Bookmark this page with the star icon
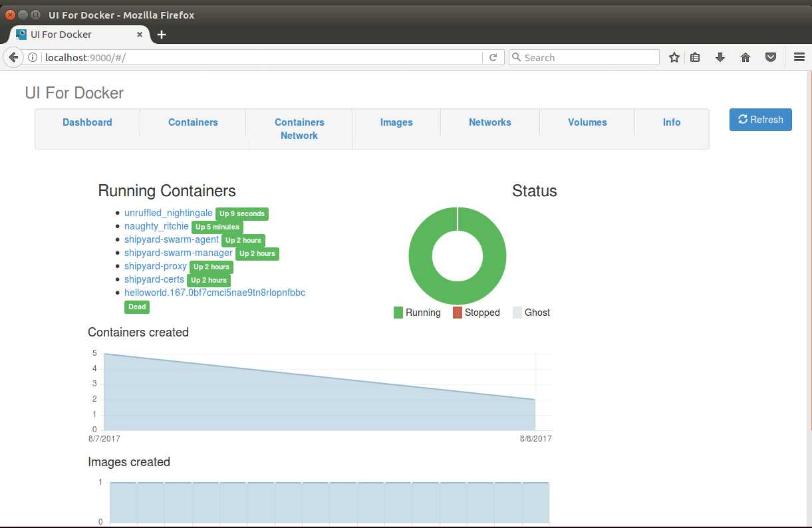Image resolution: width=812 pixels, height=528 pixels. coord(674,57)
